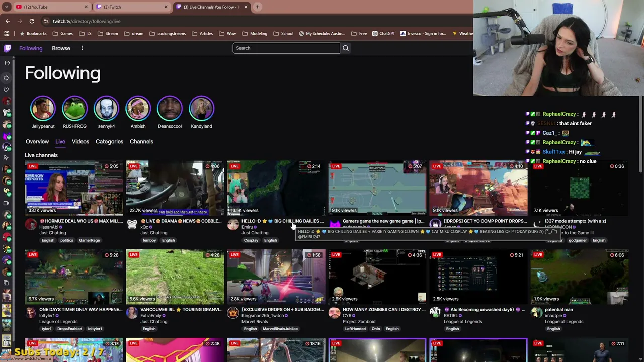The width and height of the screenshot is (644, 362).
Task: Click HasanAbi's small profile avatar
Action: pos(31,225)
